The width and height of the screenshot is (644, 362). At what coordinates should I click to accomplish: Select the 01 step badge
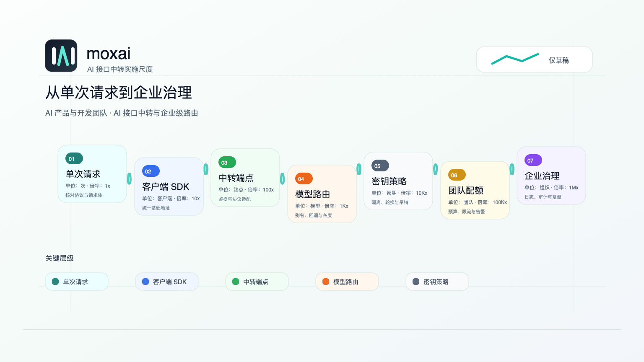[74, 159]
